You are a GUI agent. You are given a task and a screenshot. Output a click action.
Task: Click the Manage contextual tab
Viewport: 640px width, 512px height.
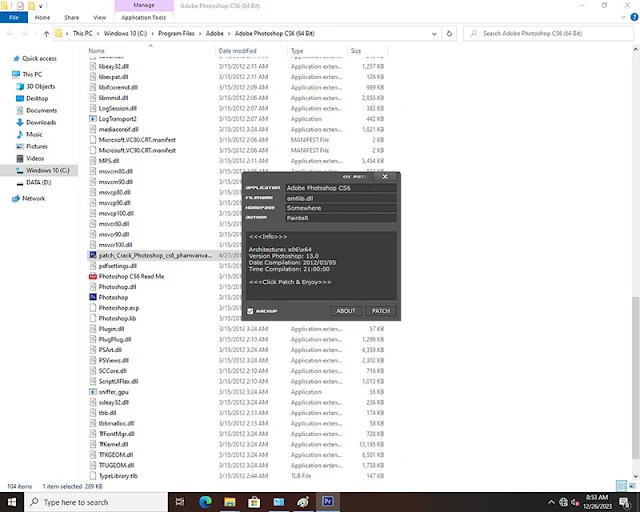144,5
